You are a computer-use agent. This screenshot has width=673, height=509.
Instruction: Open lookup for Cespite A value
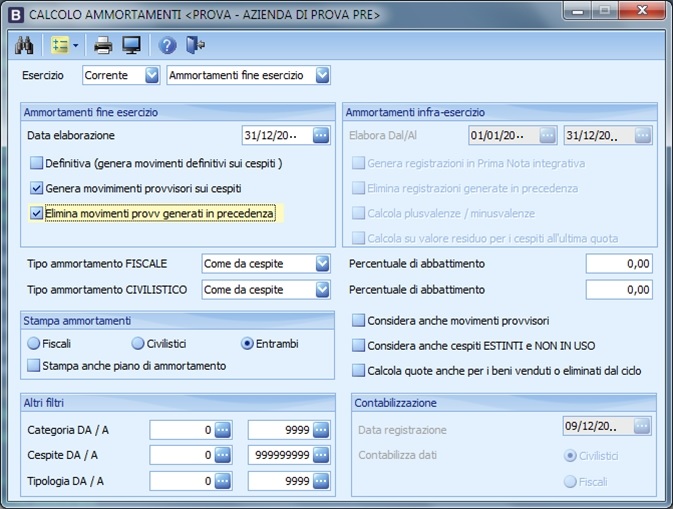click(x=321, y=455)
